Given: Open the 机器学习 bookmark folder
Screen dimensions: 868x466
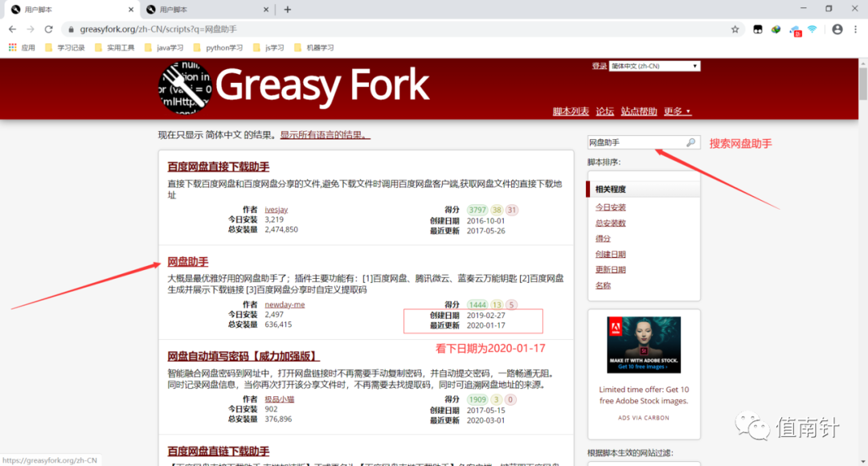Looking at the screenshot, I should (314, 47).
